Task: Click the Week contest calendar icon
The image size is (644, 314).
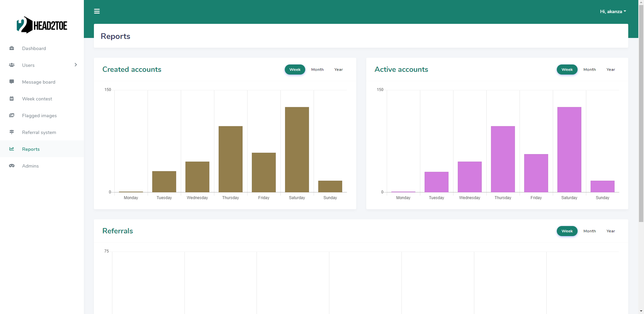Action: (12, 99)
